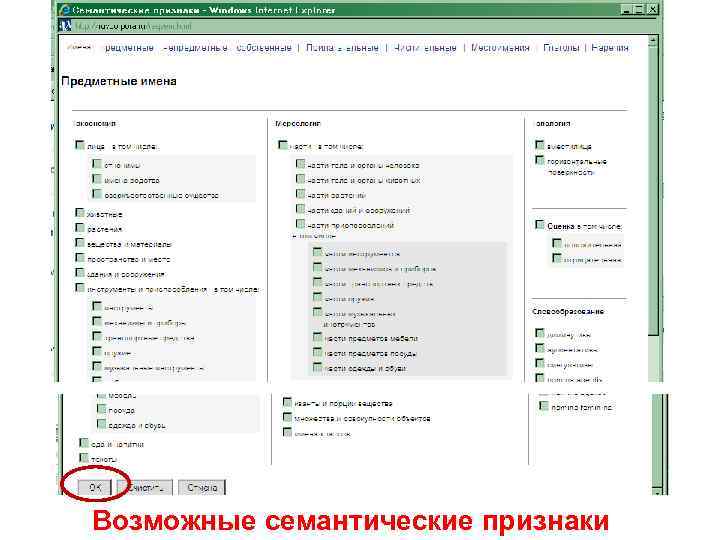Check the «имена родства» option
Image resolution: width=720 pixels, height=540 pixels.
[97, 179]
